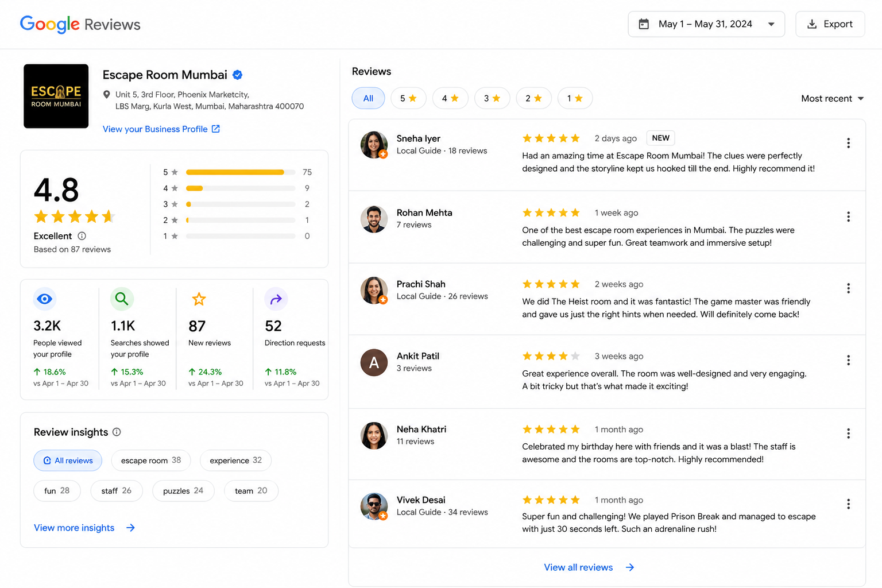Open Vivek Desai's reviewer name
882x588 pixels.
coord(421,500)
